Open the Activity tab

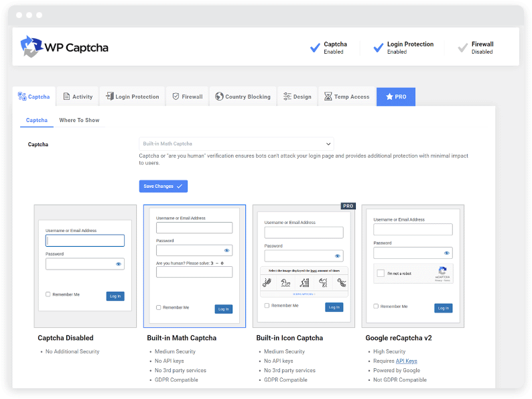click(78, 97)
